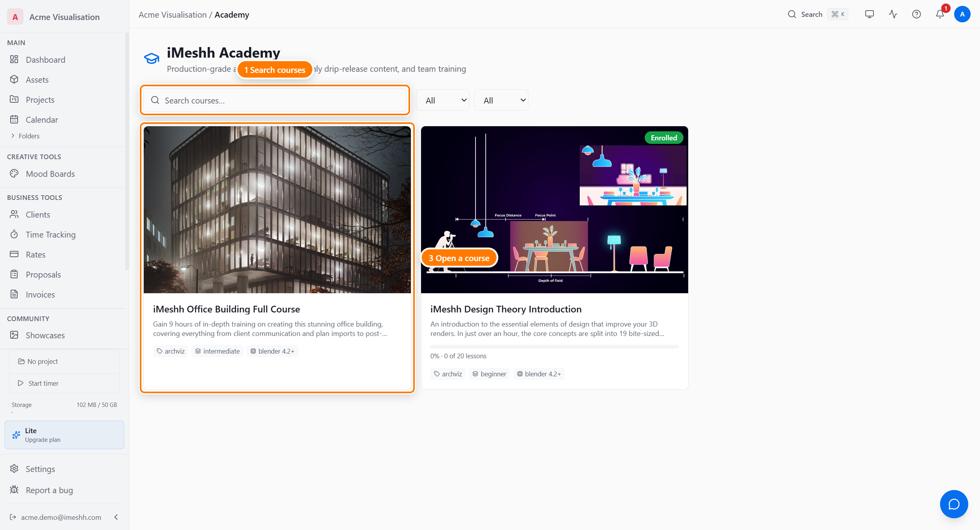Click the intermediate level tag
The width and height of the screenshot is (980, 530).
pos(217,351)
